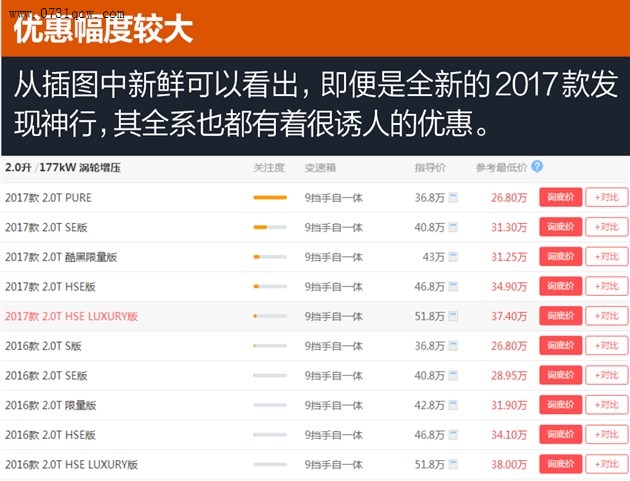630x481 pixels.
Task: Add 2016款 2.0T S版 to 对比
Action: click(607, 346)
